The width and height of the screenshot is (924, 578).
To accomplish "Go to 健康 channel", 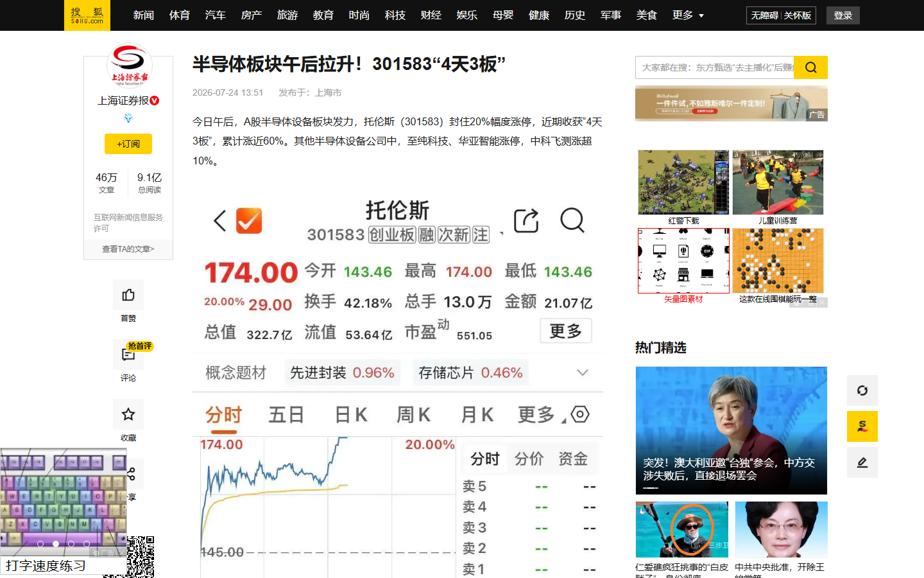I will pyautogui.click(x=539, y=15).
